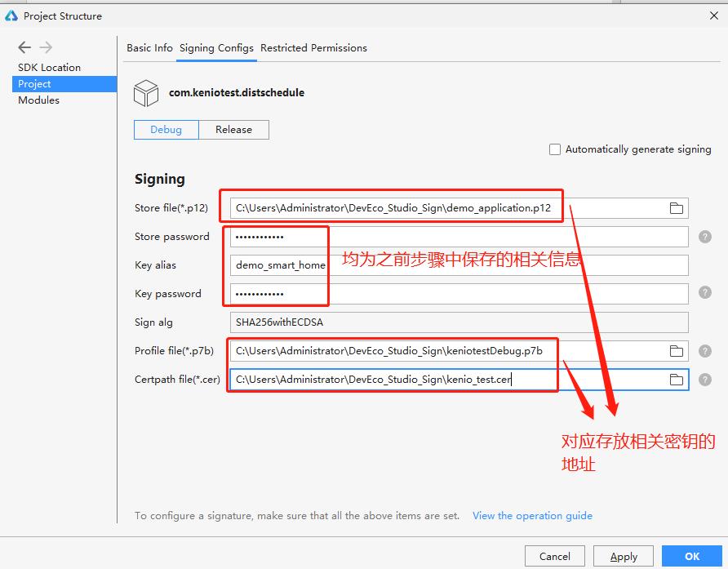
Task: Click the DevEco Studio logo in the title bar
Action: click(11, 16)
